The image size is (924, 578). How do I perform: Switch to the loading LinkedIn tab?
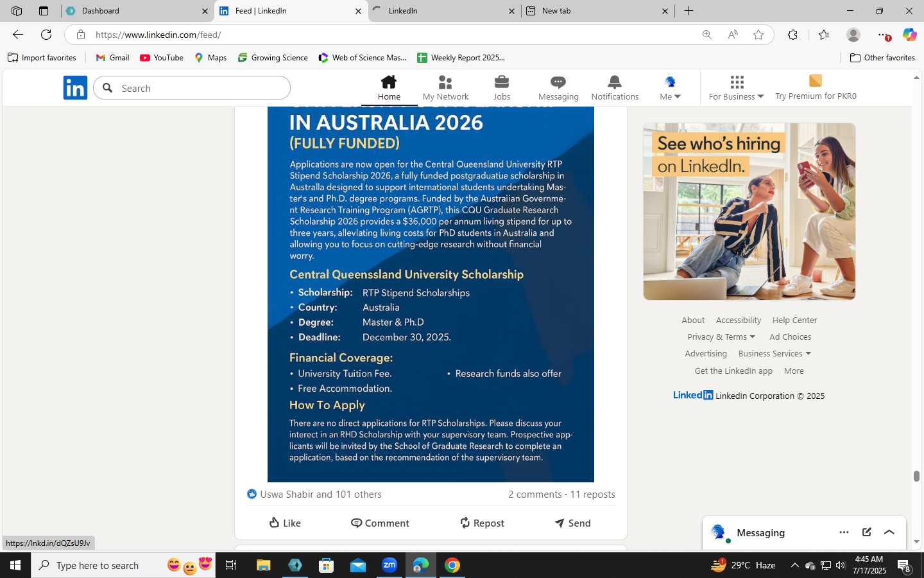point(444,11)
